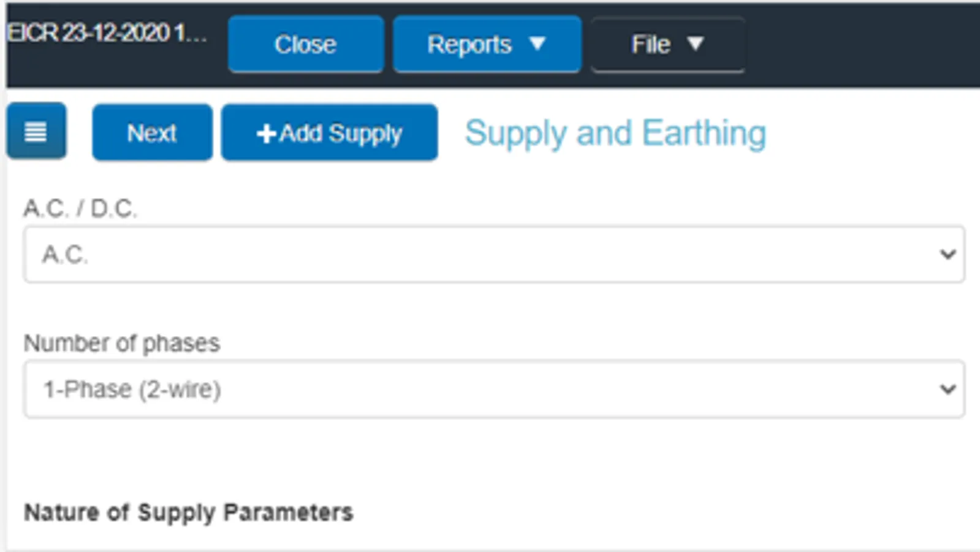Click the plus icon on Add Supply
The height and width of the screenshot is (552, 980).
pyautogui.click(x=266, y=133)
